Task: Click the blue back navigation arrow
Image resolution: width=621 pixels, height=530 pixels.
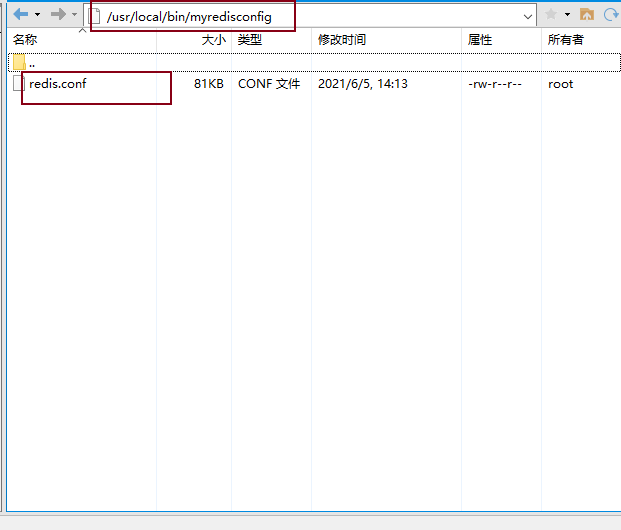Action: click(x=21, y=15)
